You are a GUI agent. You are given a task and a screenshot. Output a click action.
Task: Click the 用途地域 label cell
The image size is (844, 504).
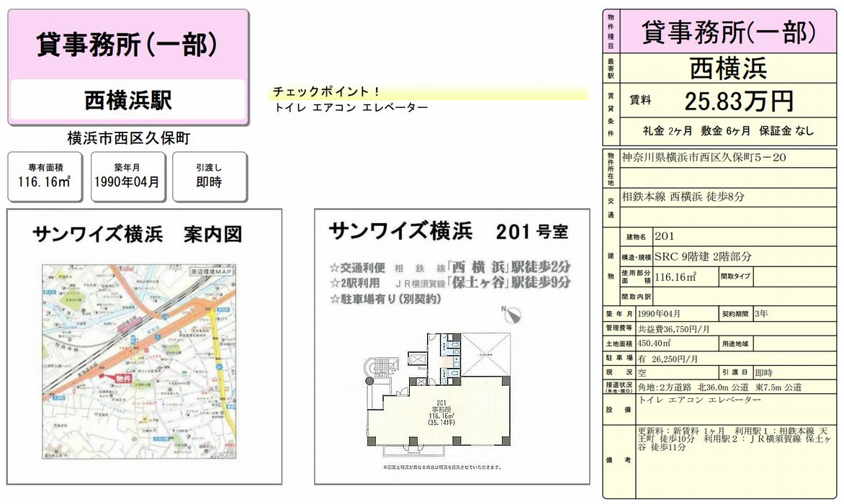737,343
